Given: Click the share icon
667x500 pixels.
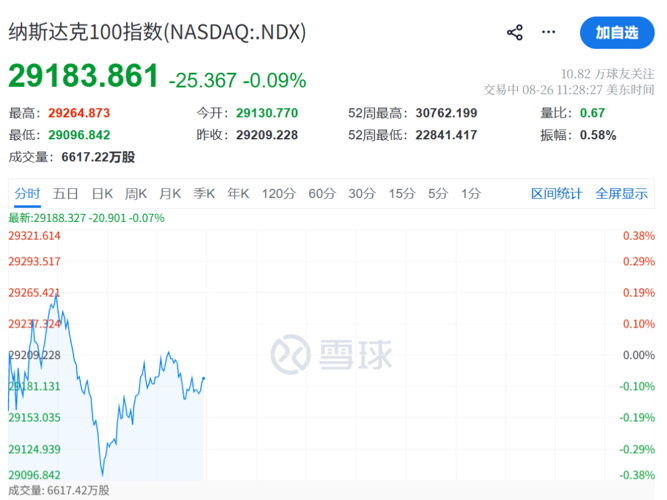Looking at the screenshot, I should coord(515,32).
